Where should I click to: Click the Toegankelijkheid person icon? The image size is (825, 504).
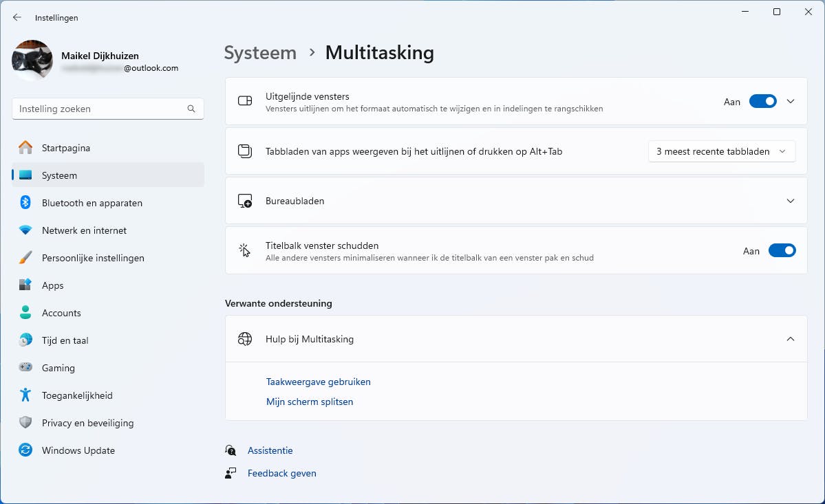[x=25, y=395]
